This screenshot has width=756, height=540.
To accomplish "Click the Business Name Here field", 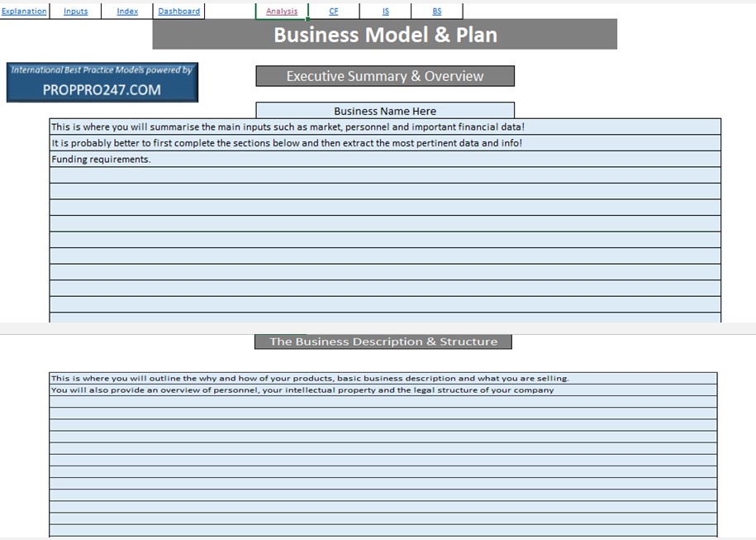I will click(x=385, y=111).
